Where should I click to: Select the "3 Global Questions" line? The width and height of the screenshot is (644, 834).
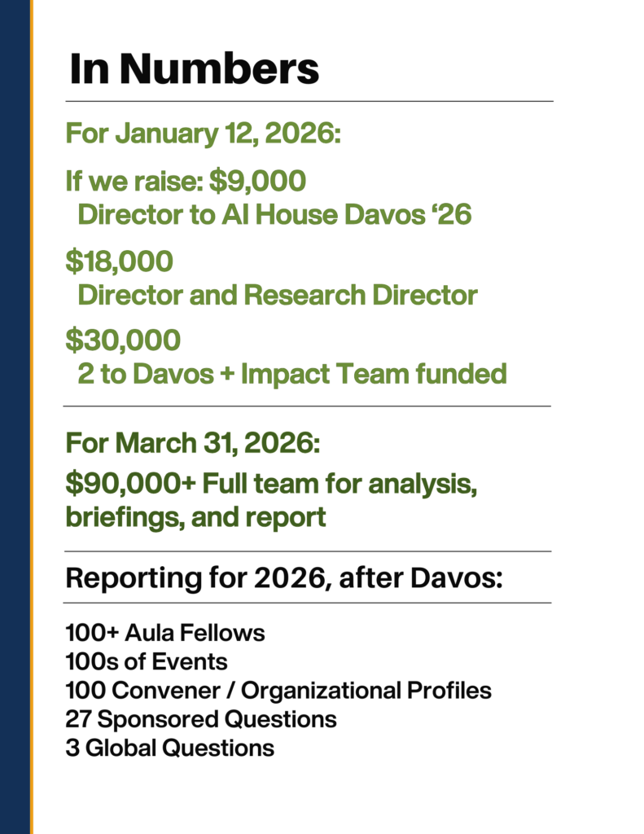pyautogui.click(x=169, y=748)
